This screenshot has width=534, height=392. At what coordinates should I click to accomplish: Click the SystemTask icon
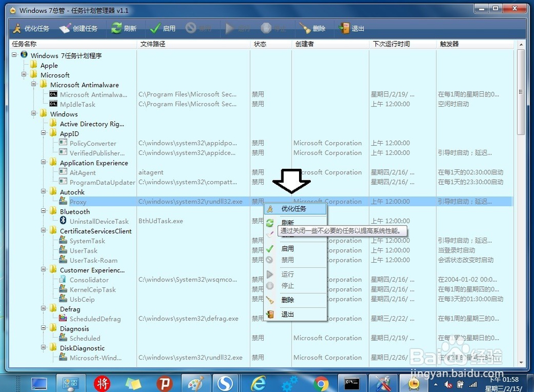coord(63,240)
